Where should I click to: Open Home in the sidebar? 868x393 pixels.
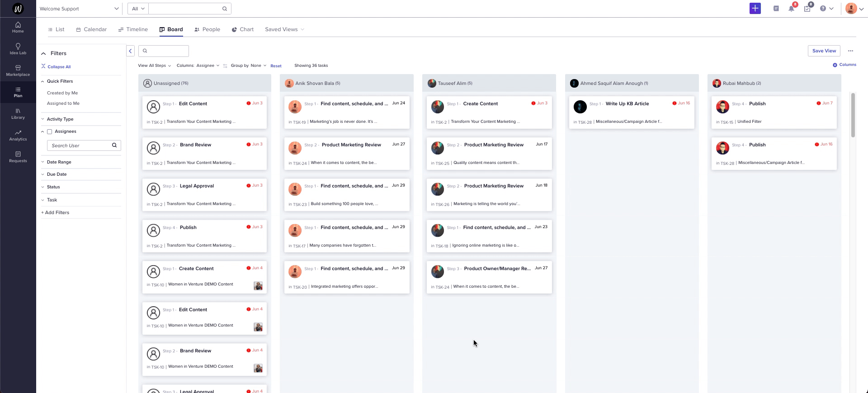pos(18,27)
